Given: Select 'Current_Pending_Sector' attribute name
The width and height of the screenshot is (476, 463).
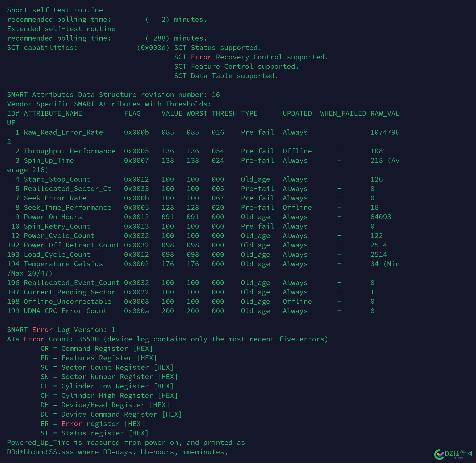Looking at the screenshot, I should point(70,292).
